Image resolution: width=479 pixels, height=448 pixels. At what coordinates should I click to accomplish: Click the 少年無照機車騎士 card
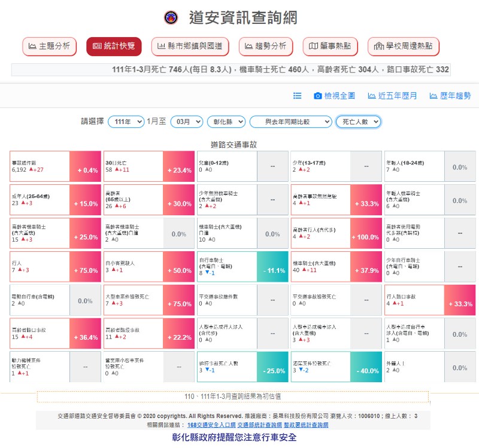[243, 200]
